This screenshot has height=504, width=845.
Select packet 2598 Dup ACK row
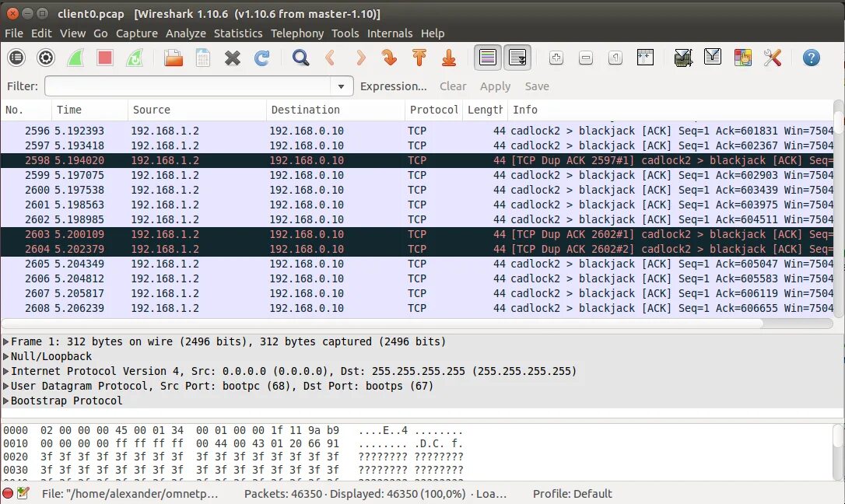coord(417,160)
